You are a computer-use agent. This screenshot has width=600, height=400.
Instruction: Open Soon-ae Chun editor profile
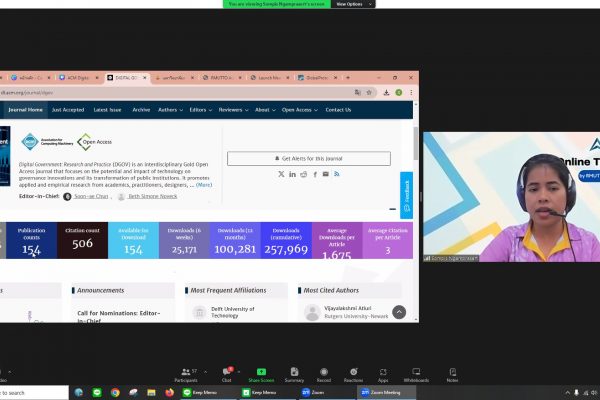pos(91,196)
